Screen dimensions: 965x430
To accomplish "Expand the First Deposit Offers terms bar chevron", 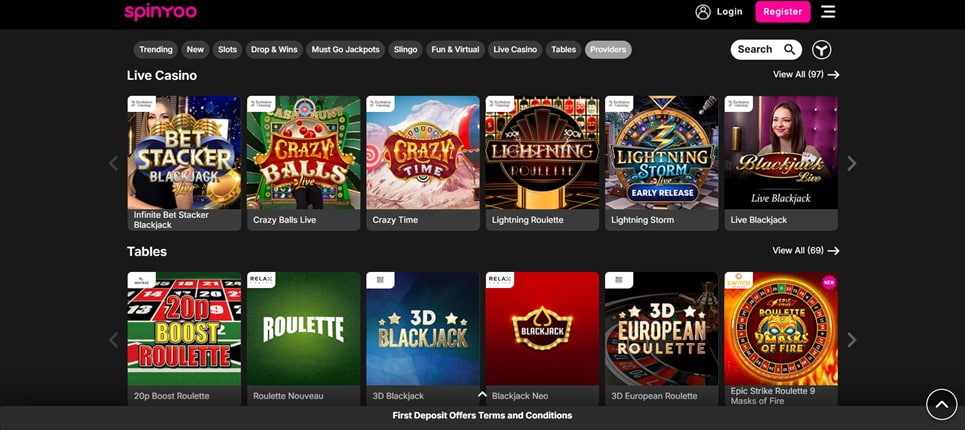I will (x=482, y=395).
